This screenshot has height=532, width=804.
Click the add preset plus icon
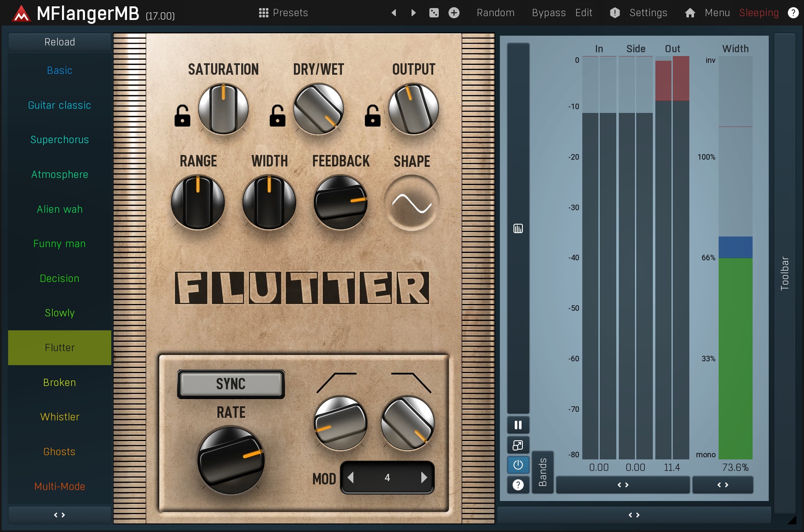coord(454,13)
